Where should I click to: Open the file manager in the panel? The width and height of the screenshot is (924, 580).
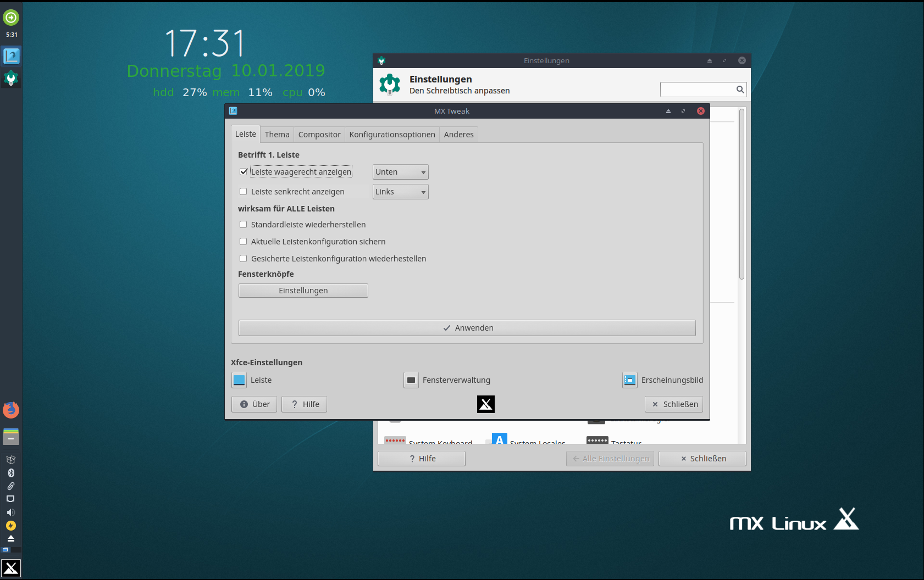tap(11, 437)
